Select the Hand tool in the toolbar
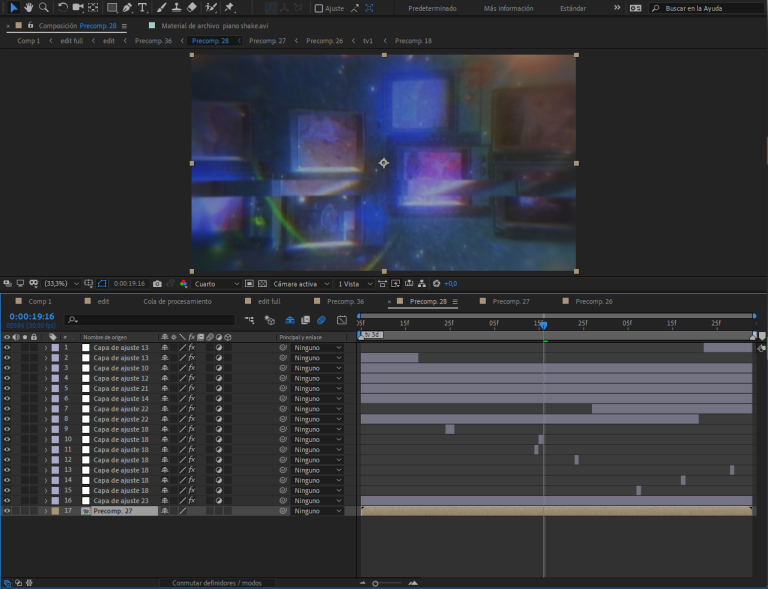This screenshot has height=589, width=768. [x=28, y=7]
